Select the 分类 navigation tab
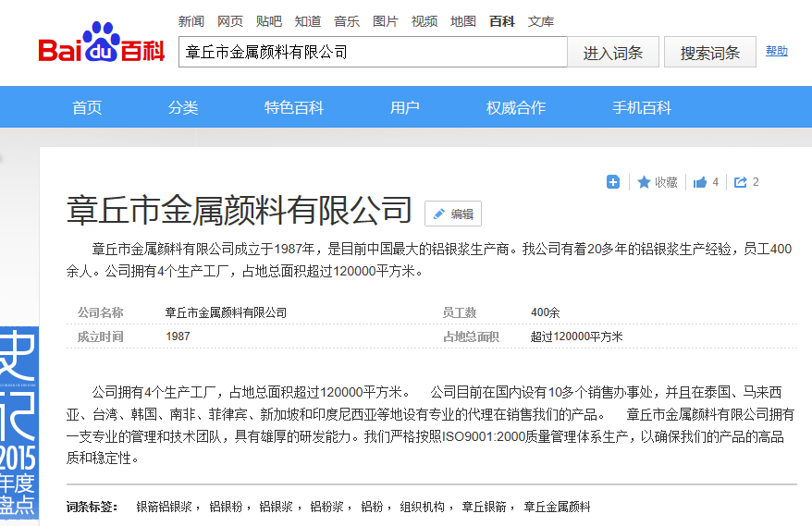The width and height of the screenshot is (812, 526). 183,107
